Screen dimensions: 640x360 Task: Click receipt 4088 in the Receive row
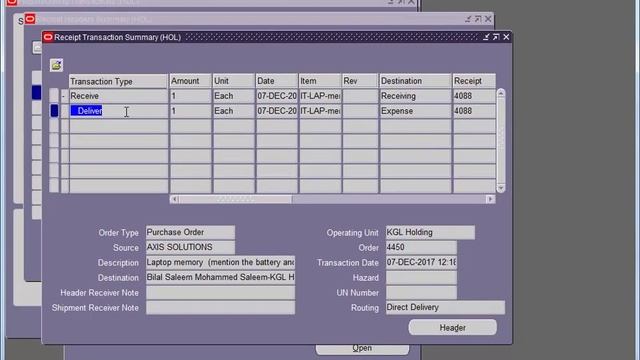[x=474, y=96]
